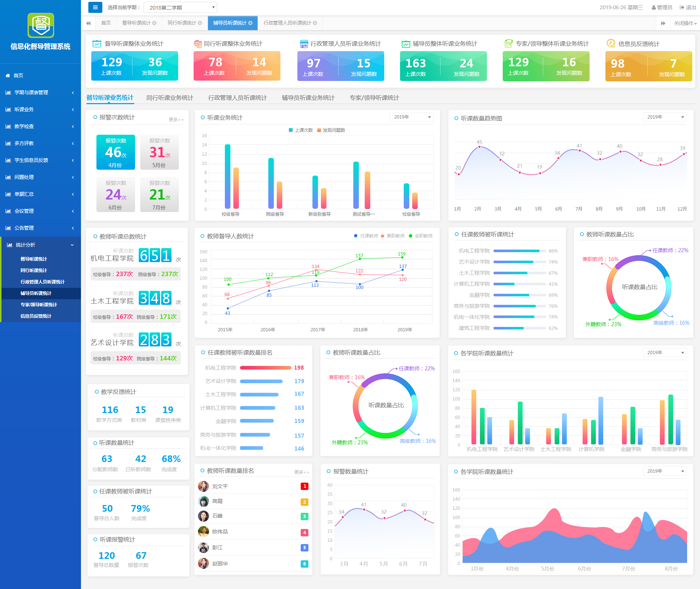Switch to 专家/领导听课统计 section tab
The image size is (700, 589).
[374, 98]
